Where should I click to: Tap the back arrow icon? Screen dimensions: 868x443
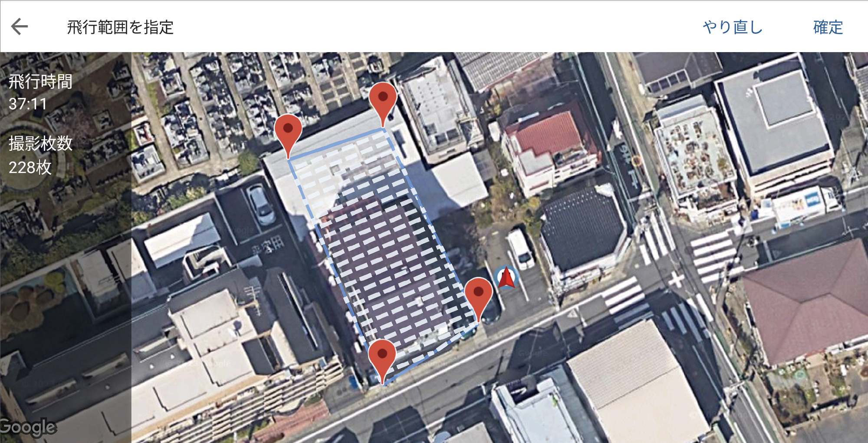click(x=20, y=26)
